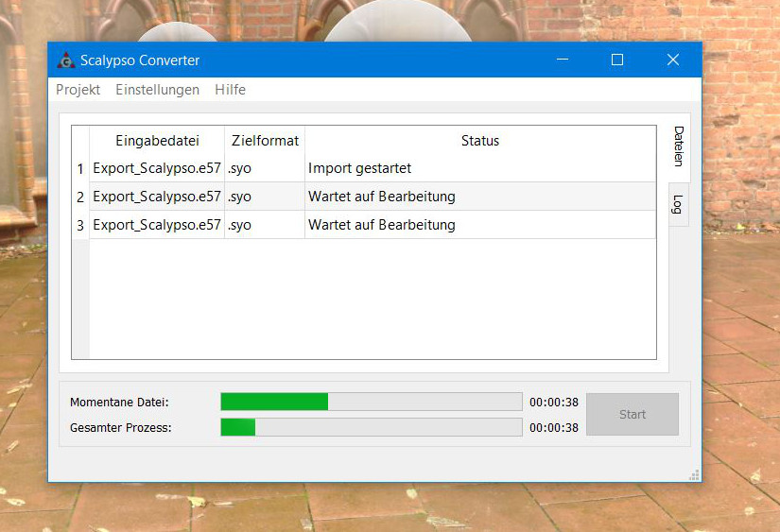Viewport: 780px width, 532px height.
Task: Click the window resize grip in corner
Action: 695,475
